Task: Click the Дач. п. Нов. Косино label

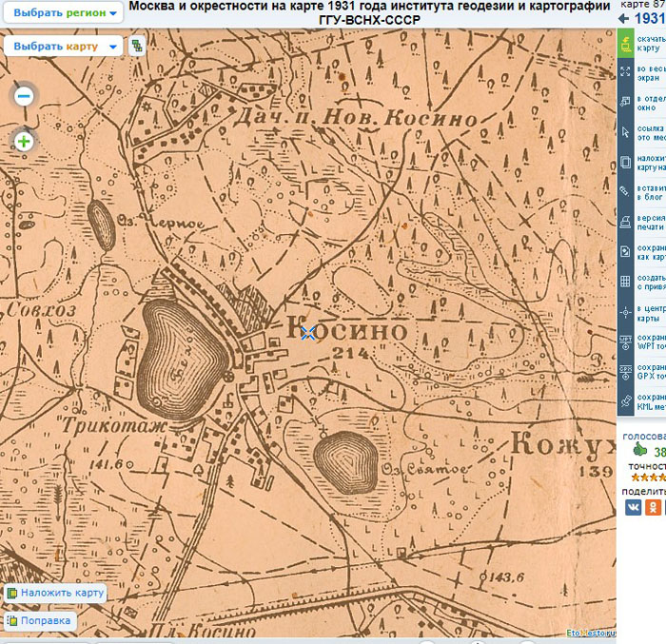Action: pyautogui.click(x=356, y=117)
